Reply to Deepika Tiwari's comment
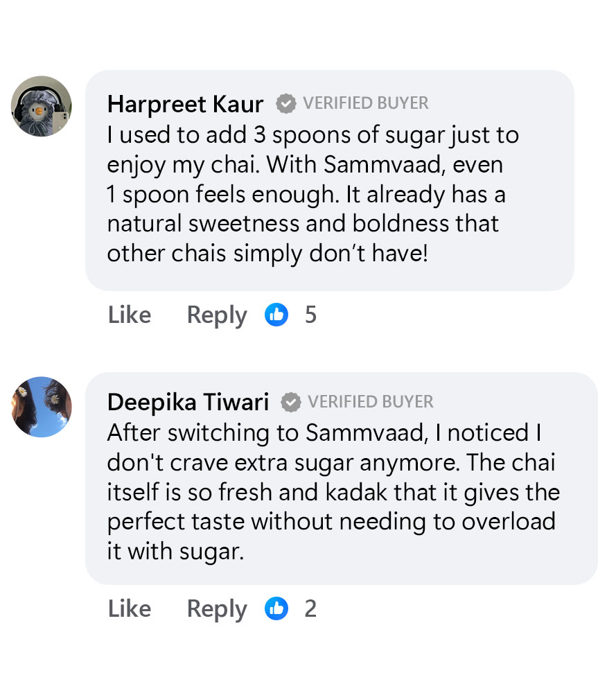616x693 pixels. click(x=216, y=609)
